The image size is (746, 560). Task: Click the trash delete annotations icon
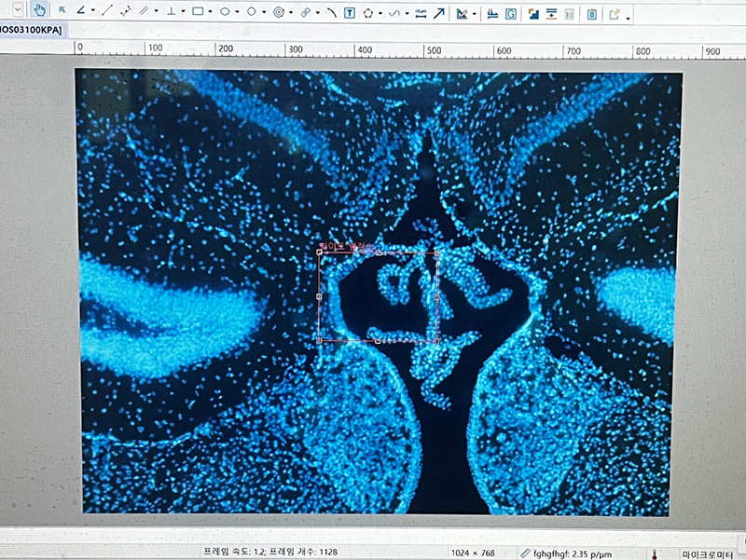592,14
